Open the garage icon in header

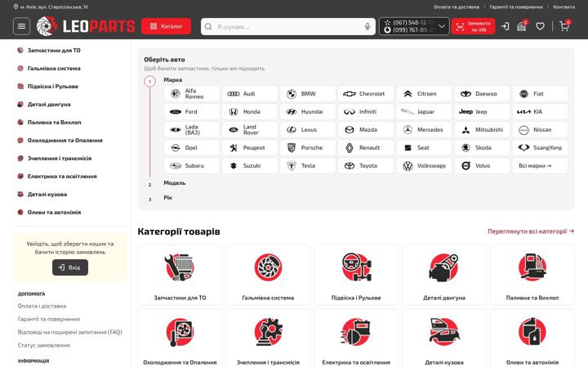[x=521, y=26]
